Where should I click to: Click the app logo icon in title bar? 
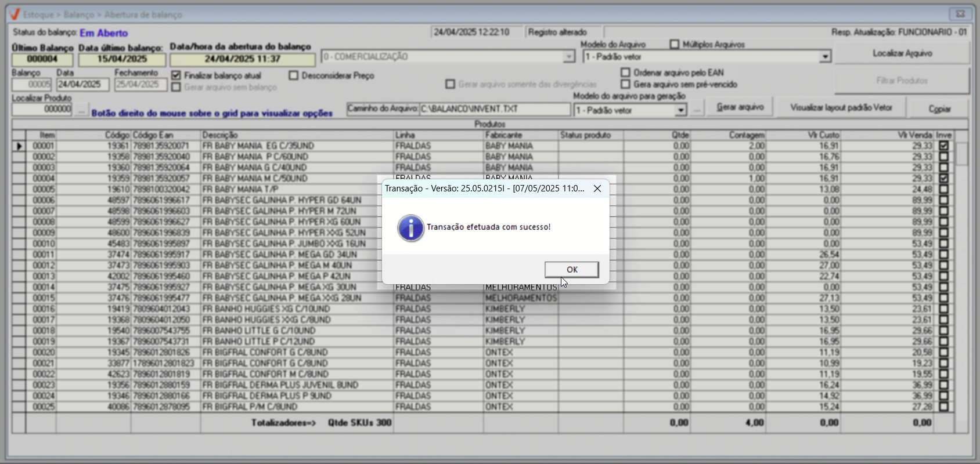click(15, 14)
